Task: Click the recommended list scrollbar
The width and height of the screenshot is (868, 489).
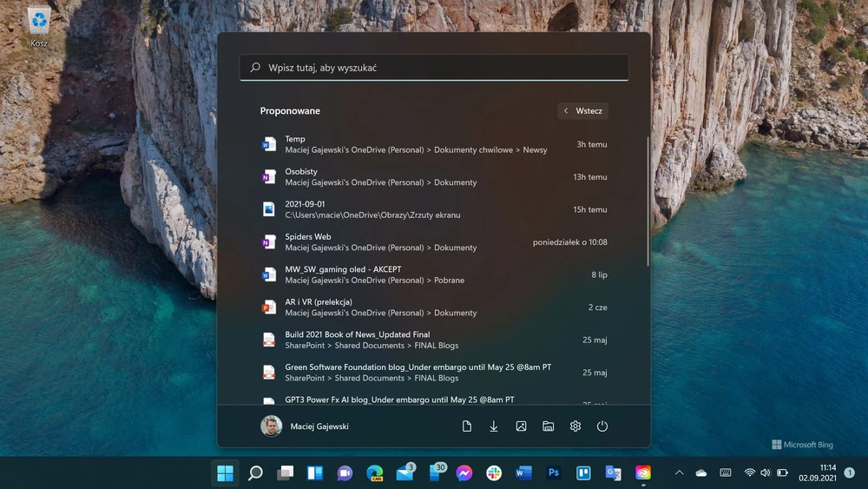Action: coord(648,201)
